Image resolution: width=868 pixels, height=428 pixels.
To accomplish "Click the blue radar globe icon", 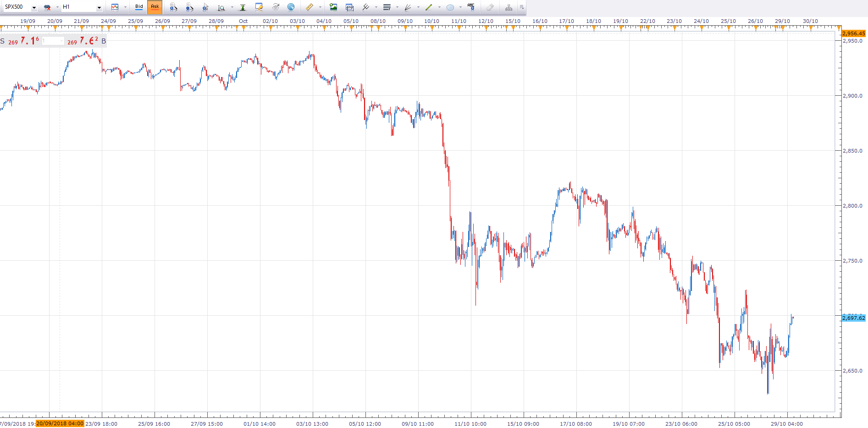I will tap(291, 7).
